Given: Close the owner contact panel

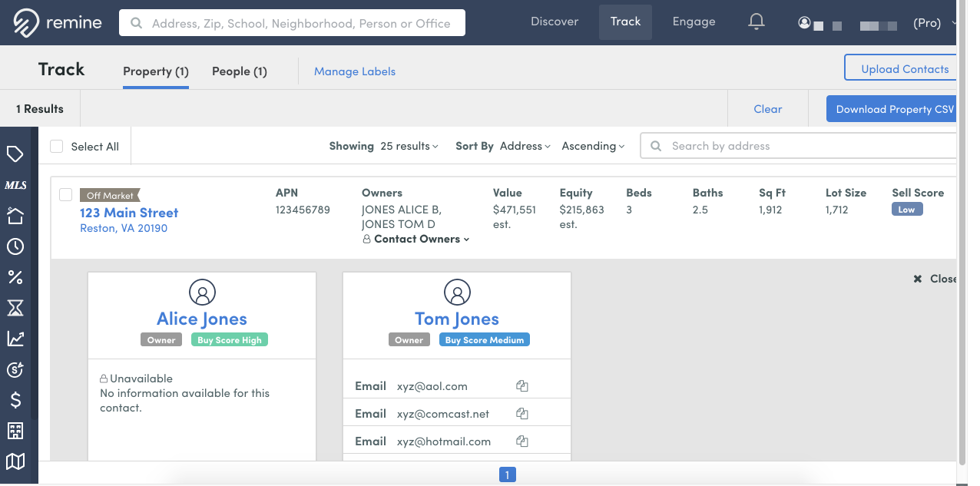Looking at the screenshot, I should pos(935,279).
